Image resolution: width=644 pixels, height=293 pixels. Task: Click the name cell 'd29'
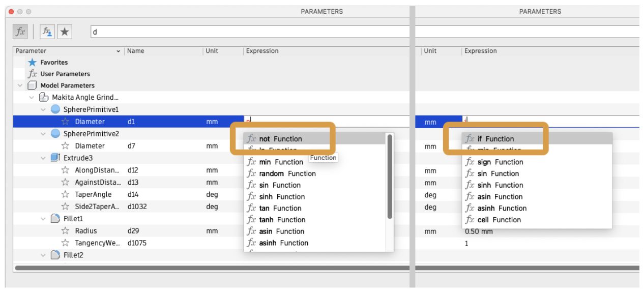(x=133, y=231)
